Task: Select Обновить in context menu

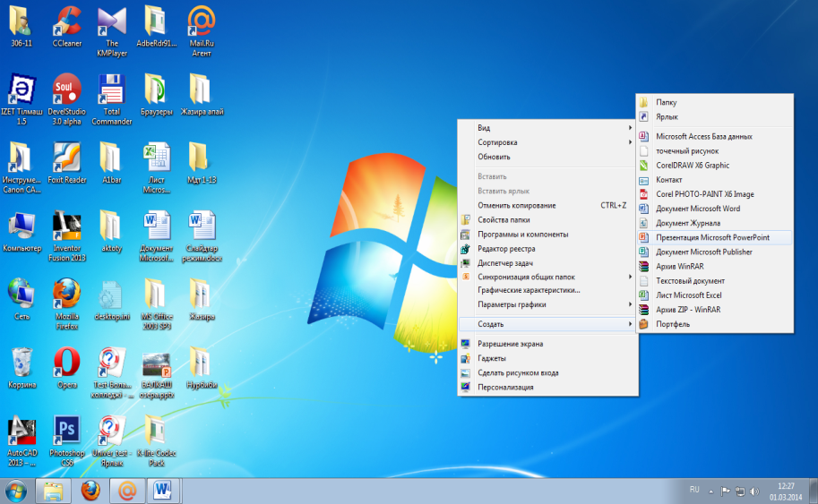Action: point(494,157)
